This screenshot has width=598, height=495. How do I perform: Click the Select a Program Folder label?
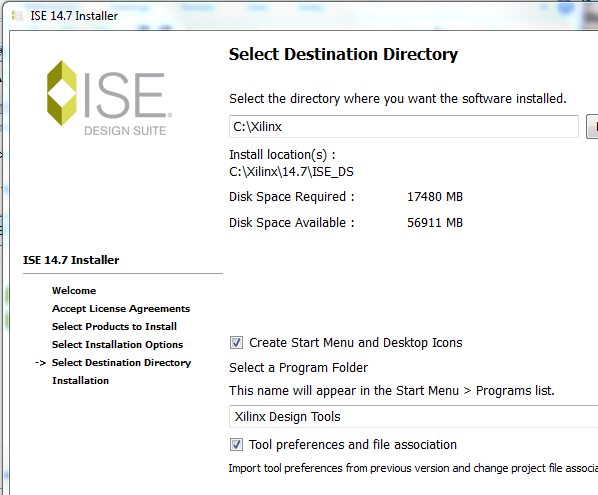pyautogui.click(x=298, y=368)
